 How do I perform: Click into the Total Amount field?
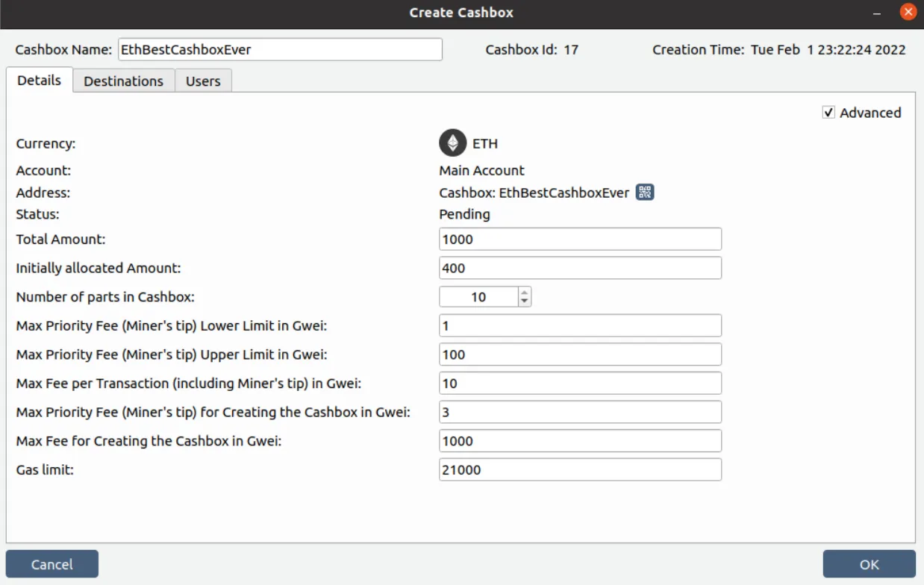pos(580,240)
